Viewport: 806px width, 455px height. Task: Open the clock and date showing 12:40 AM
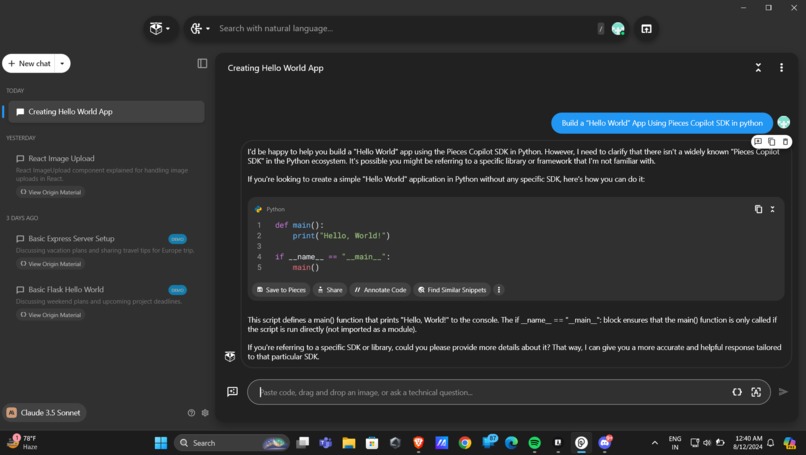click(x=748, y=443)
